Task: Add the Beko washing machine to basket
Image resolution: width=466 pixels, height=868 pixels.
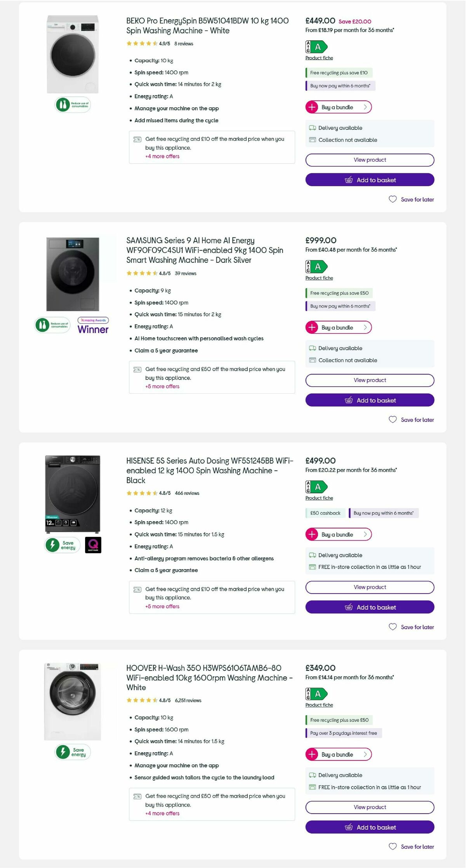Action: [369, 180]
